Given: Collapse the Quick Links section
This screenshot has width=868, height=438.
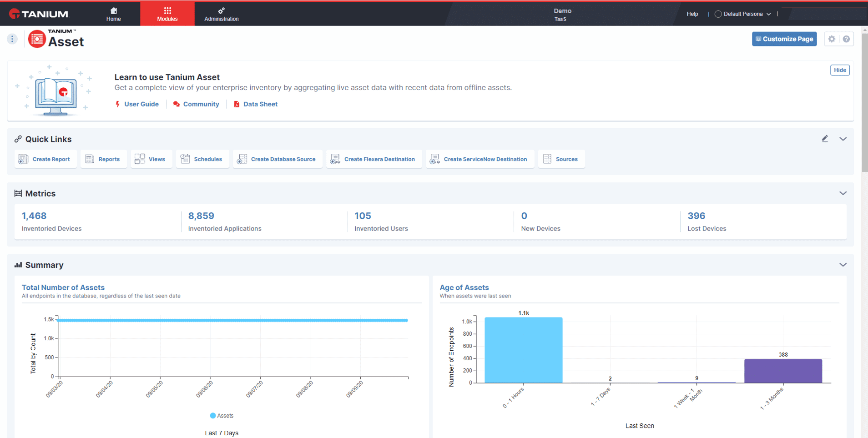Looking at the screenshot, I should coord(843,139).
